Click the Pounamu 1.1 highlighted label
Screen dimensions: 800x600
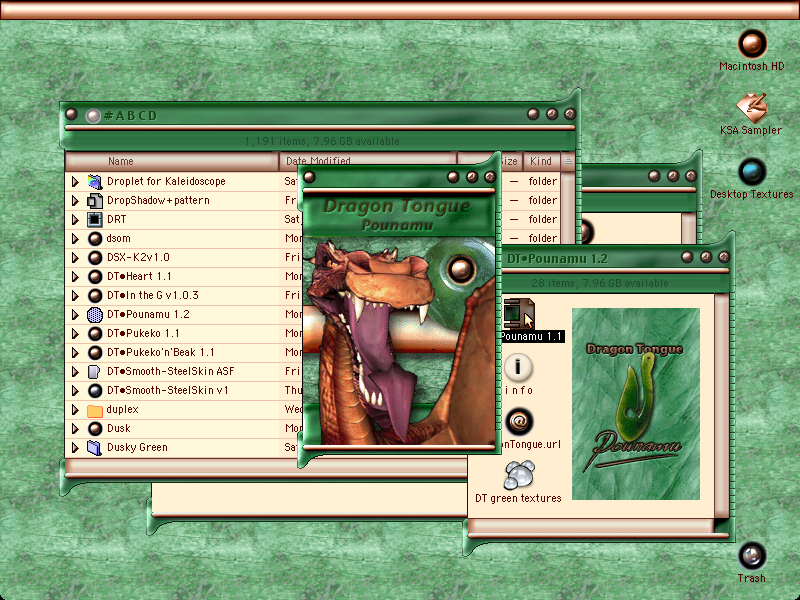point(532,337)
